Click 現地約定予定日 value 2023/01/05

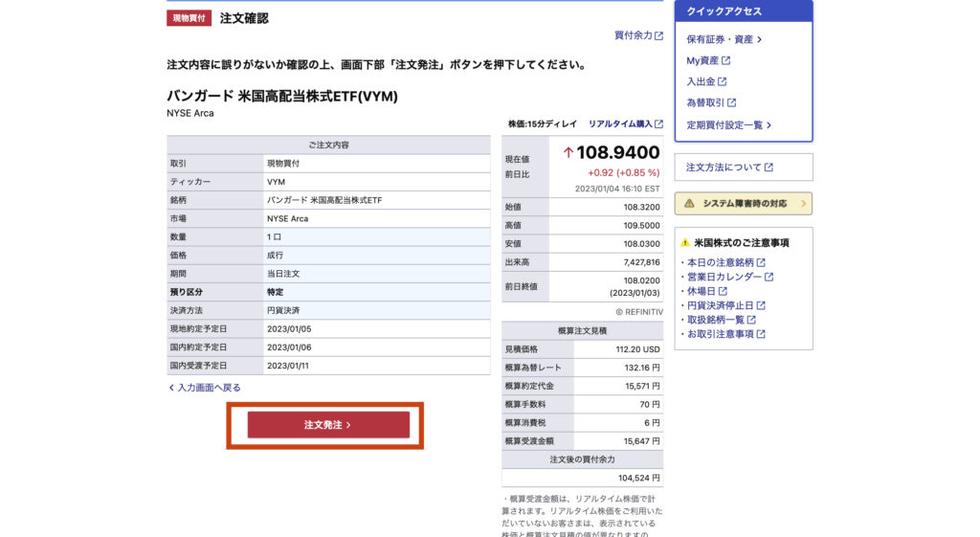(289, 329)
